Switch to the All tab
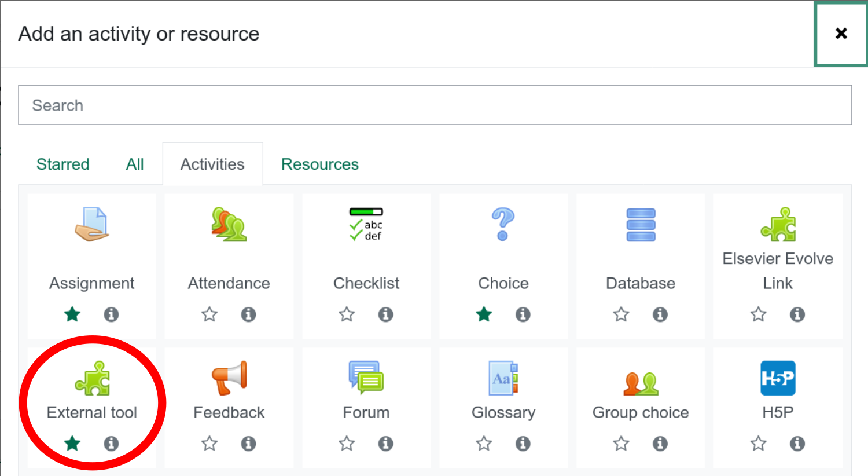The image size is (868, 476). coord(135,164)
